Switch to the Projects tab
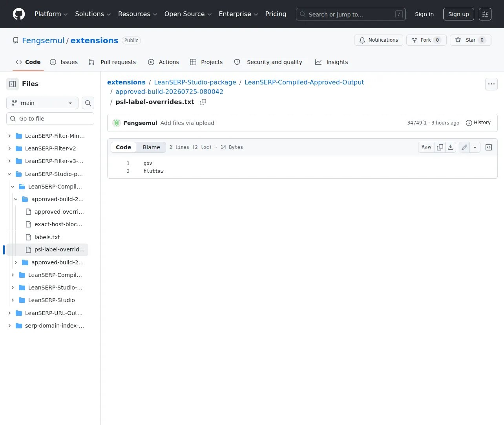This screenshot has width=504, height=425. 206,62
